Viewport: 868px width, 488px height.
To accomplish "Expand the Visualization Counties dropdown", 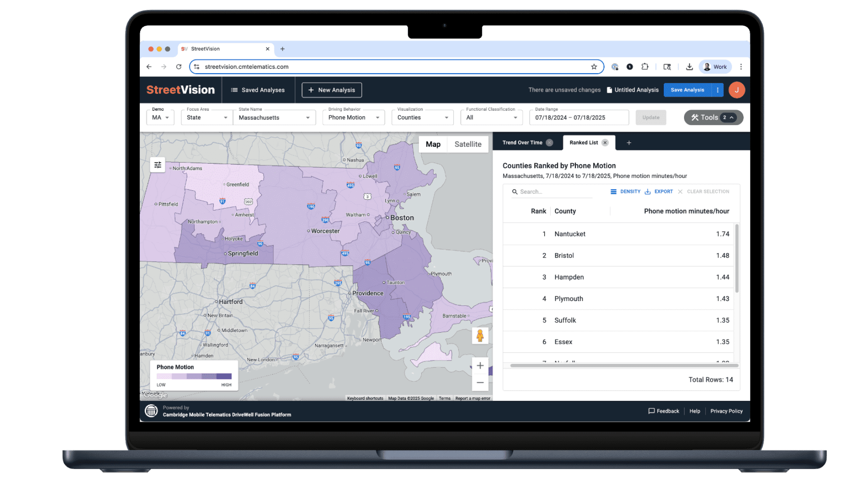I will [422, 117].
